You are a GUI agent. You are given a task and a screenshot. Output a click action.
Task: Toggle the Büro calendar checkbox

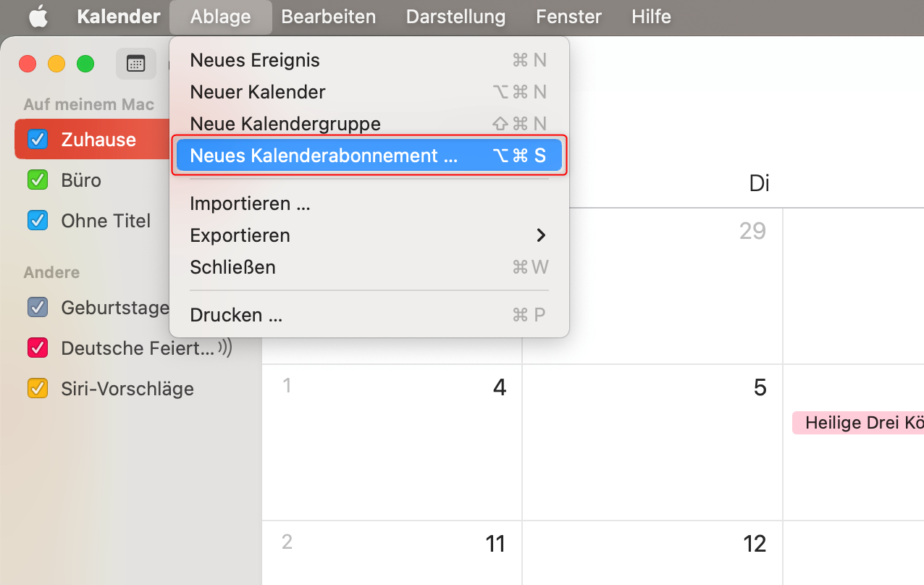(37, 180)
